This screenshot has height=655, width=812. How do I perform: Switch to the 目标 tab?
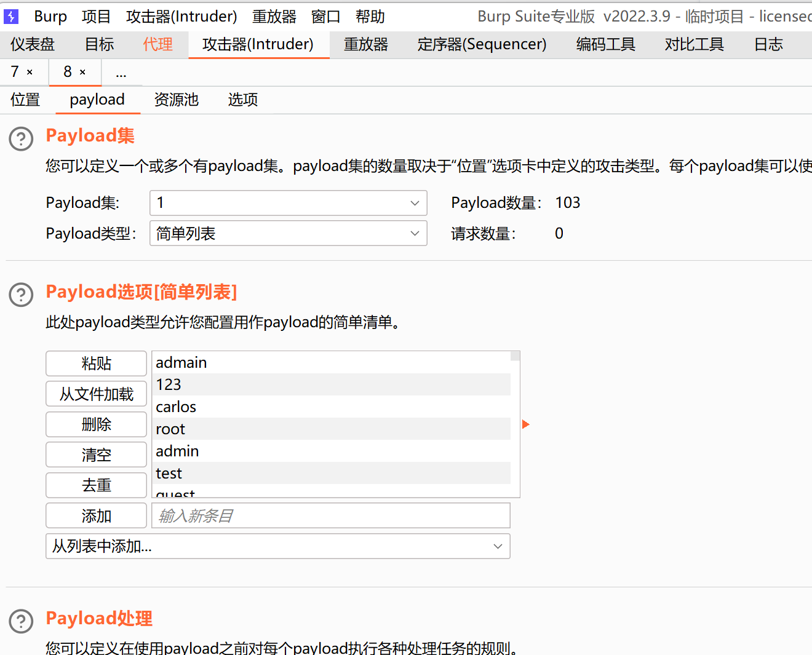pos(99,44)
